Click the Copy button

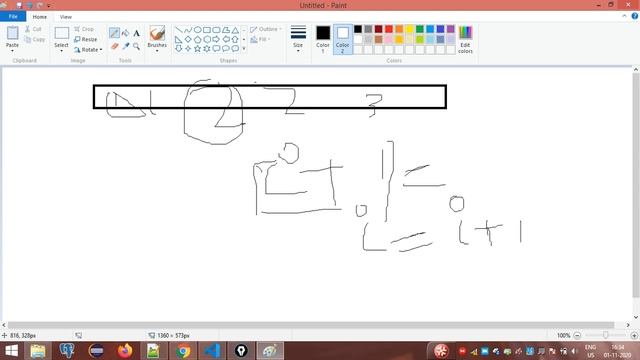pyautogui.click(x=35, y=40)
